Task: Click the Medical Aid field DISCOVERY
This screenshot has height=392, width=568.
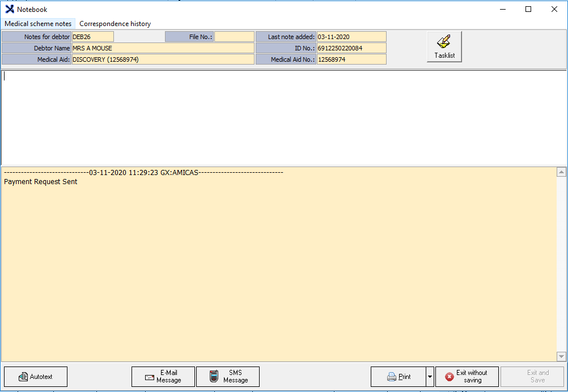Action: tap(163, 59)
